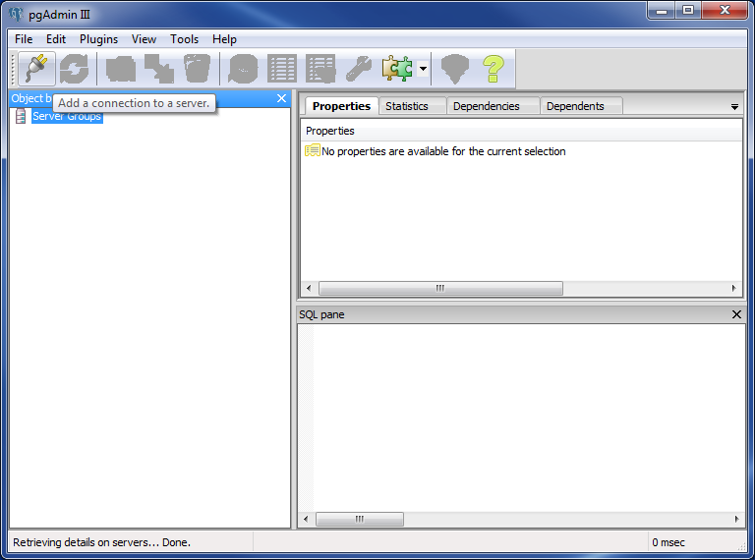The height and width of the screenshot is (560, 755).
Task: Open the Plugins menu
Action: coord(98,39)
